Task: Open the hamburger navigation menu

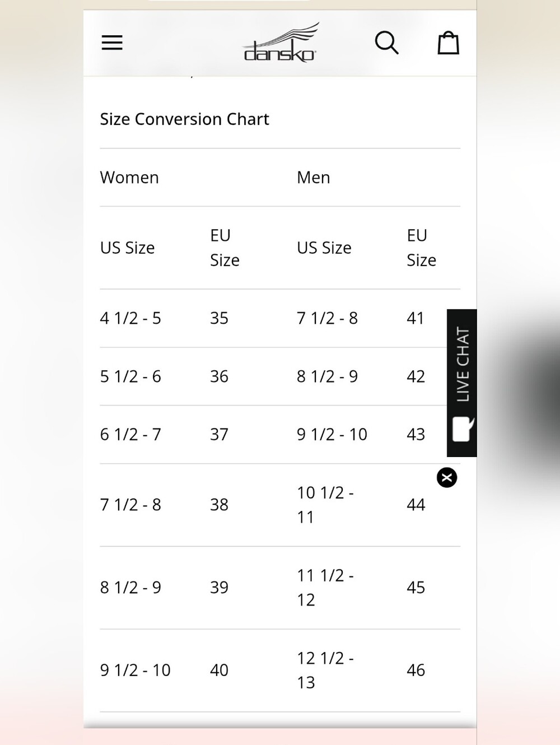Action: (x=112, y=43)
